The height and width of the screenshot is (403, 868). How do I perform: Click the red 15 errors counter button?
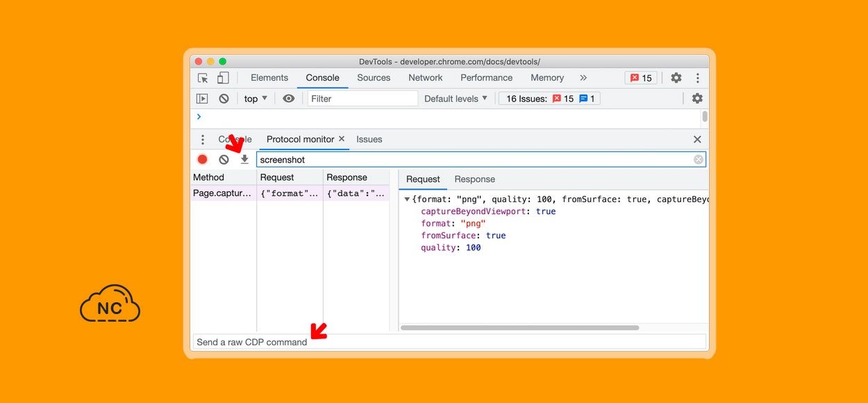tap(640, 78)
